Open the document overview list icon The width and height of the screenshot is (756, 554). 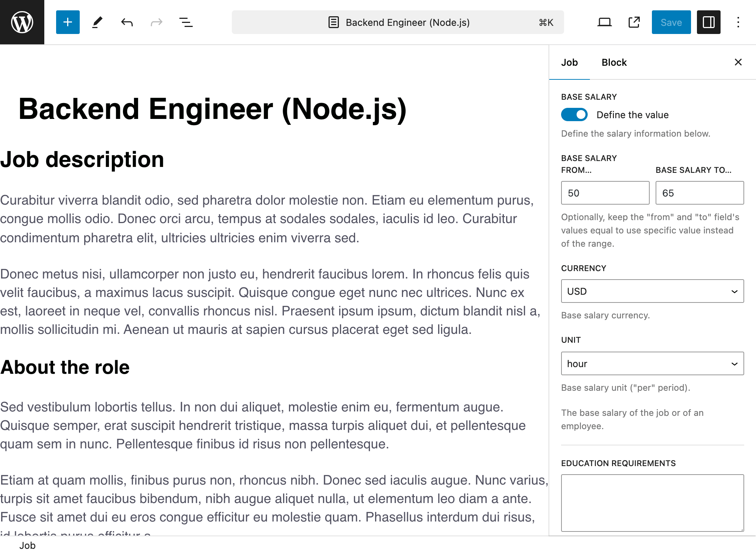coord(185,22)
